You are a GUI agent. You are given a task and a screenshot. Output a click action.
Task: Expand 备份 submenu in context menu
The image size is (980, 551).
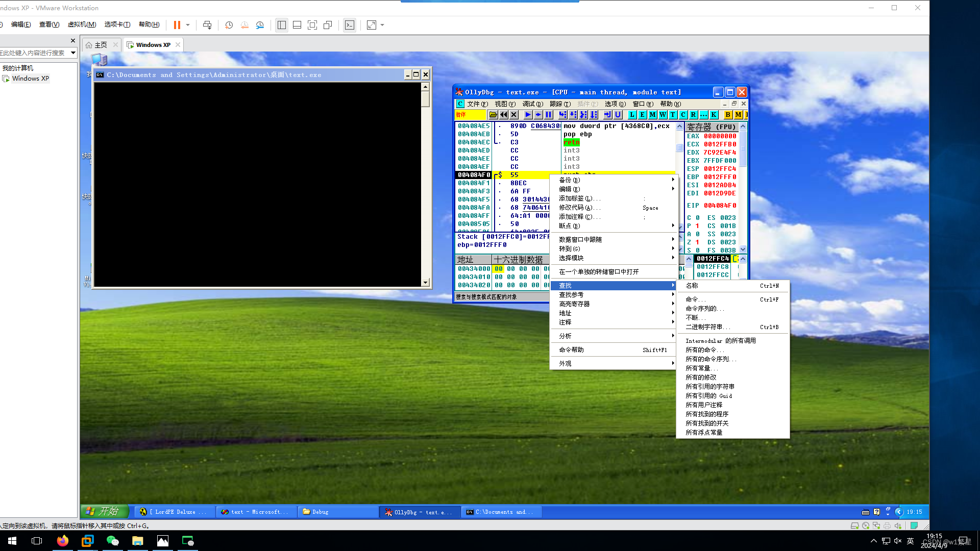click(x=615, y=180)
